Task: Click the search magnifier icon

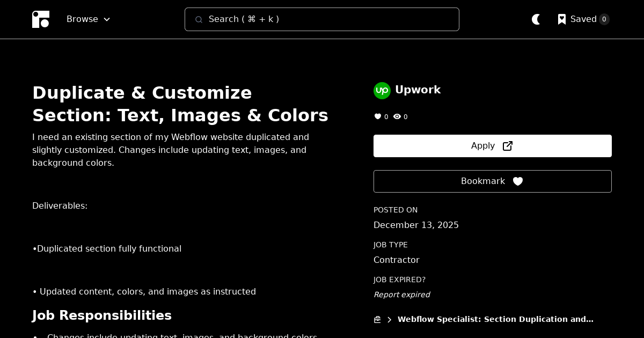Action: [199, 19]
